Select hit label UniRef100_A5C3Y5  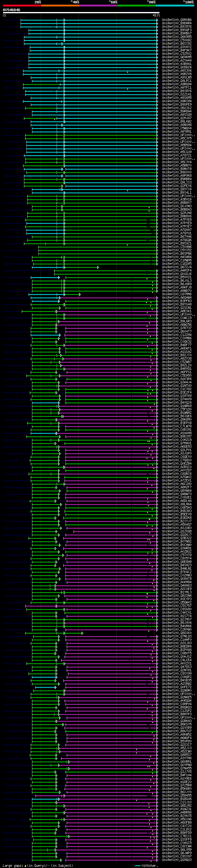pyautogui.click(x=177, y=139)
